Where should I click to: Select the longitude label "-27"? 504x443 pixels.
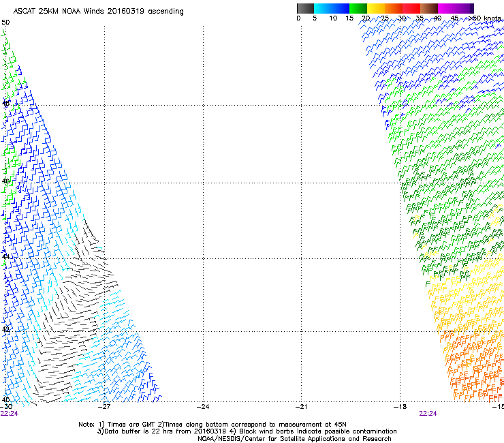point(104,407)
